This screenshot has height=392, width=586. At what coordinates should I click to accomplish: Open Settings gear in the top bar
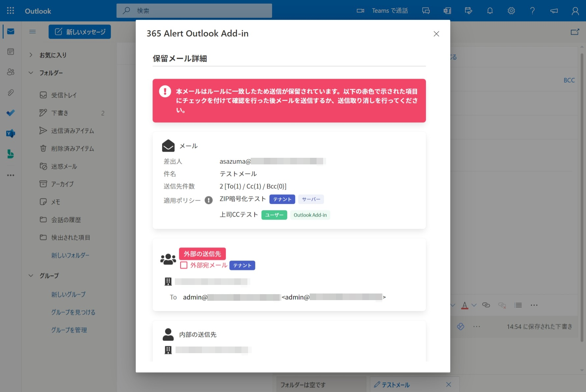511,11
